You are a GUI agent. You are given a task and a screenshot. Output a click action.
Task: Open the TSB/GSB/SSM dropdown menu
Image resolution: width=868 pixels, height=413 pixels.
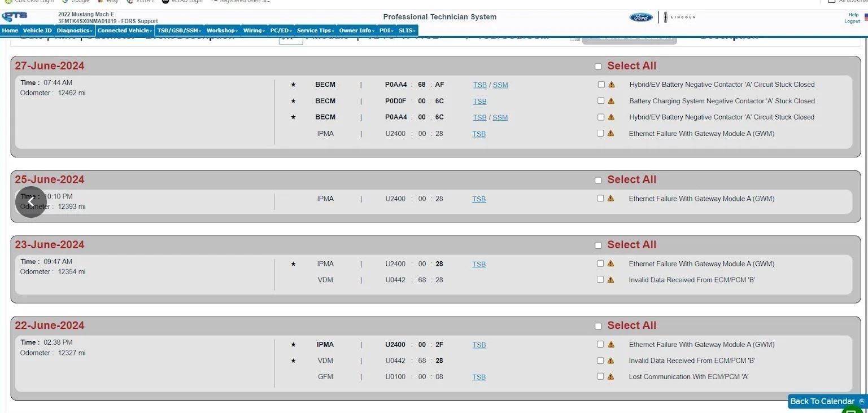pos(180,30)
